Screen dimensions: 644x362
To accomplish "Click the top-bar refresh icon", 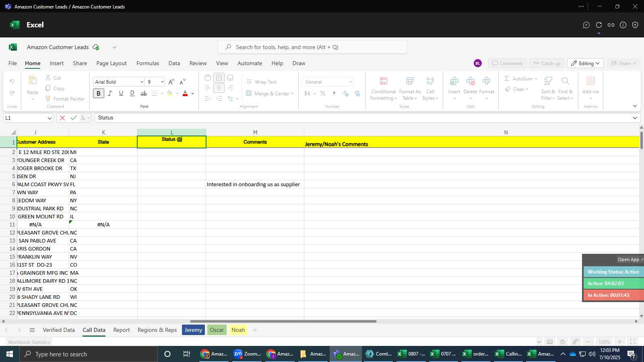I will tap(599, 25).
